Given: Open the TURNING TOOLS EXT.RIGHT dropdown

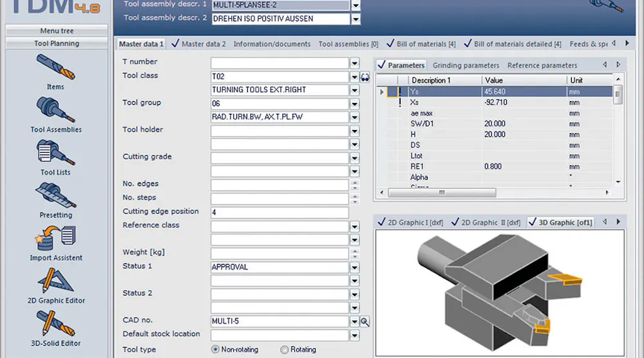Looking at the screenshot, I should 354,90.
